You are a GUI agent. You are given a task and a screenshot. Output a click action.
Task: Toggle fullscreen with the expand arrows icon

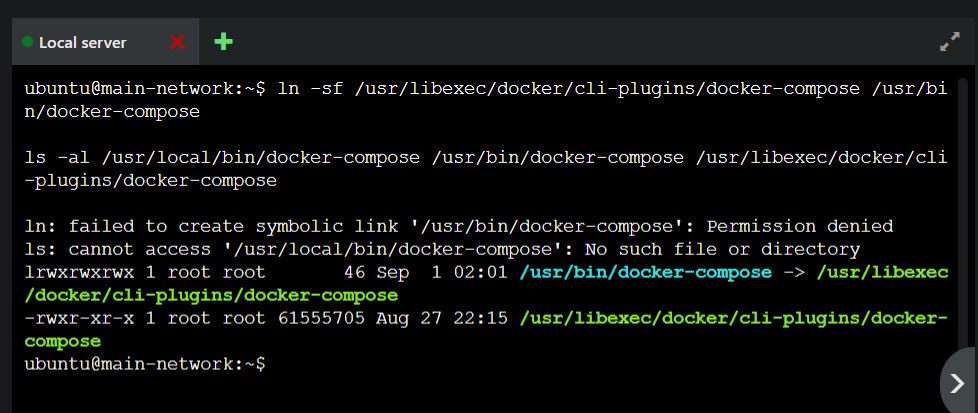click(950, 42)
